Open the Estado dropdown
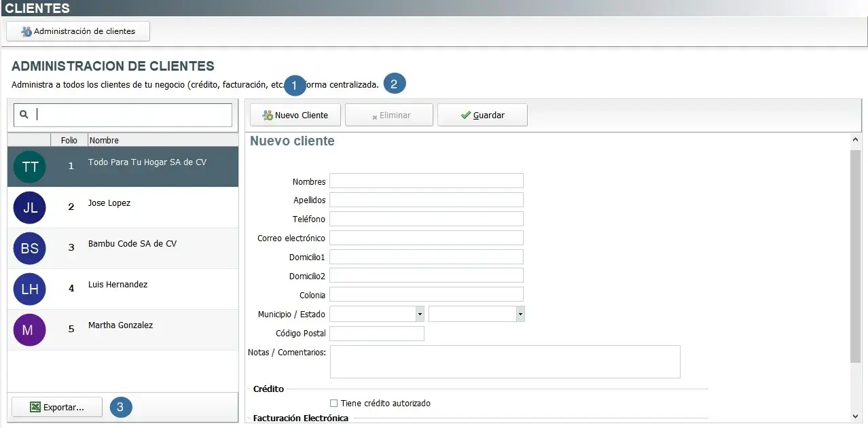Screen dimensions: 868x428 [x=520, y=314]
